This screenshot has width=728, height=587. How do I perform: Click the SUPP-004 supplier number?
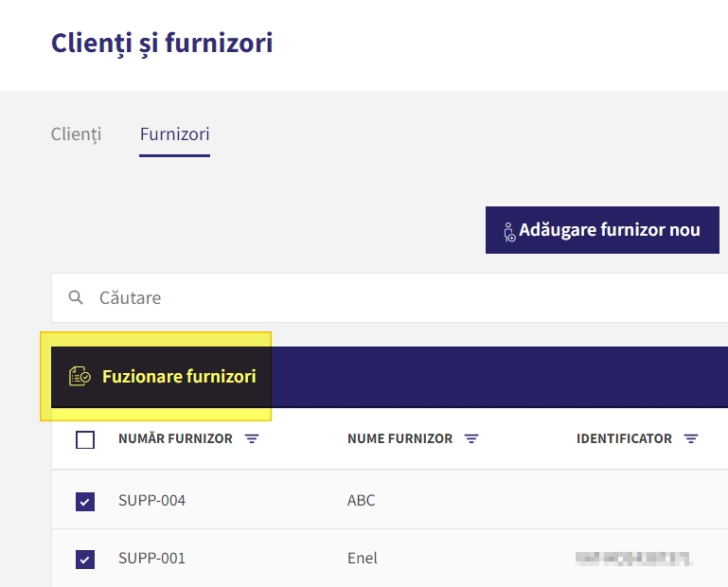point(151,501)
